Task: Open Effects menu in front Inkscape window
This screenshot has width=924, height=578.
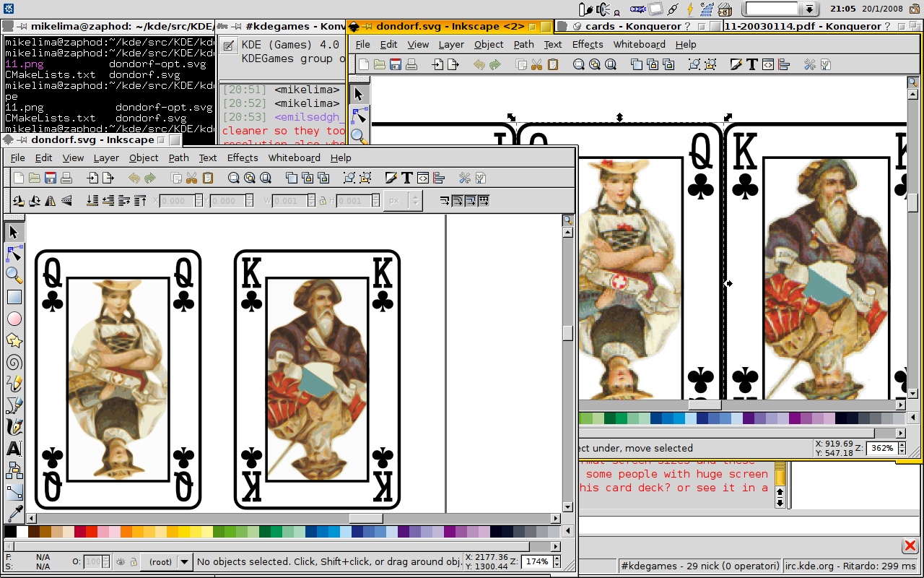Action: tap(243, 158)
